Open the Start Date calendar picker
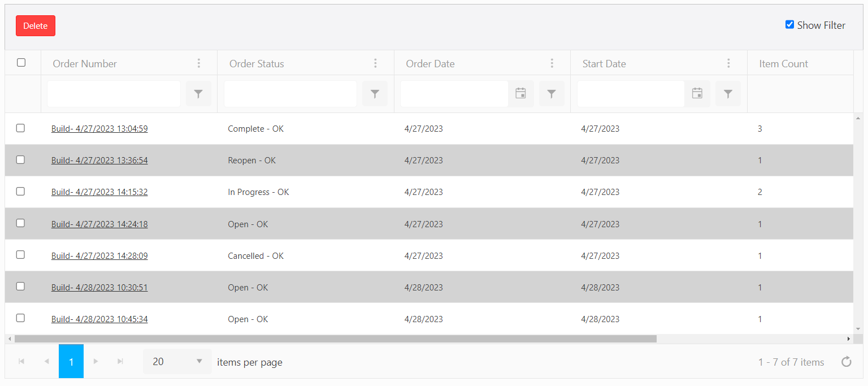 697,94
